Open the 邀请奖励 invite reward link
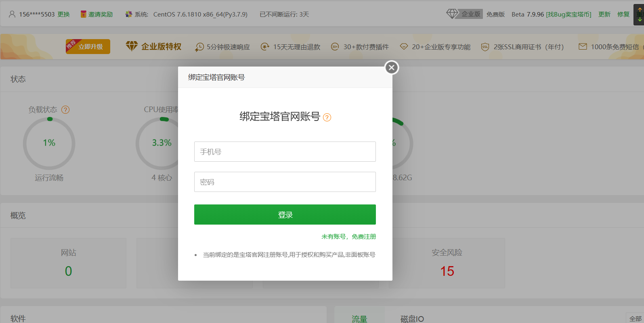The image size is (644, 323). pos(101,15)
